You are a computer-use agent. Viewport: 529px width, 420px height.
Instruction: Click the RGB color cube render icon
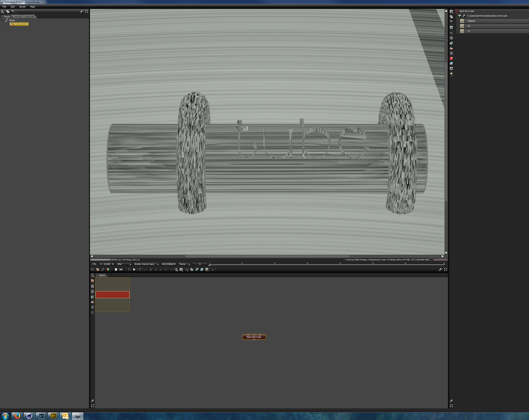(108, 269)
